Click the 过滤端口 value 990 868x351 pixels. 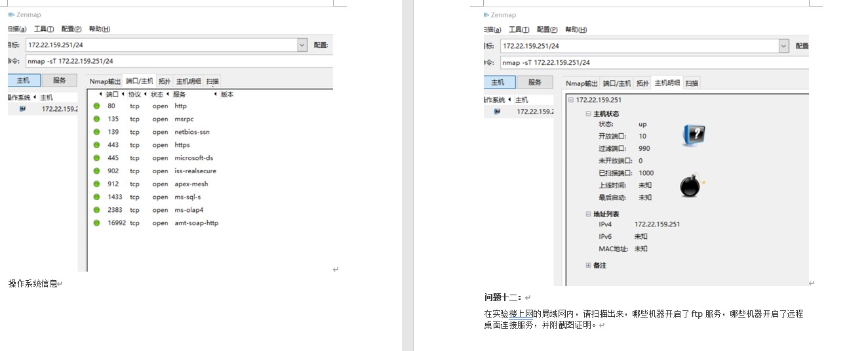click(644, 148)
